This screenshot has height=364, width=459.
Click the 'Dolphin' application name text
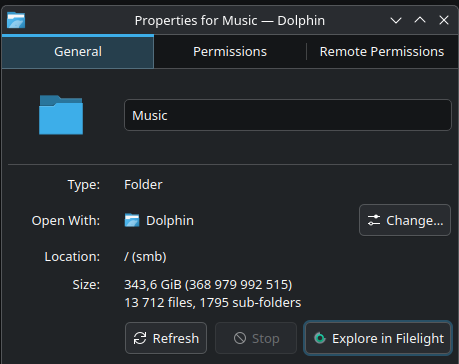pos(170,221)
